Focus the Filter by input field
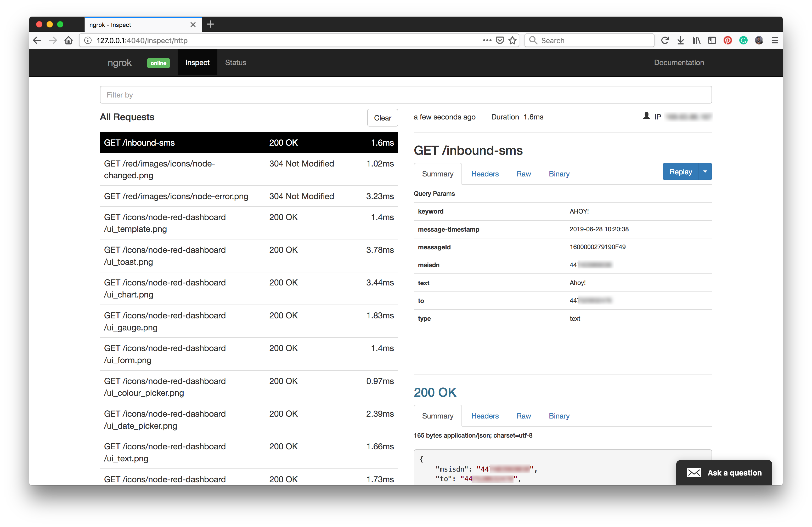 coord(406,95)
